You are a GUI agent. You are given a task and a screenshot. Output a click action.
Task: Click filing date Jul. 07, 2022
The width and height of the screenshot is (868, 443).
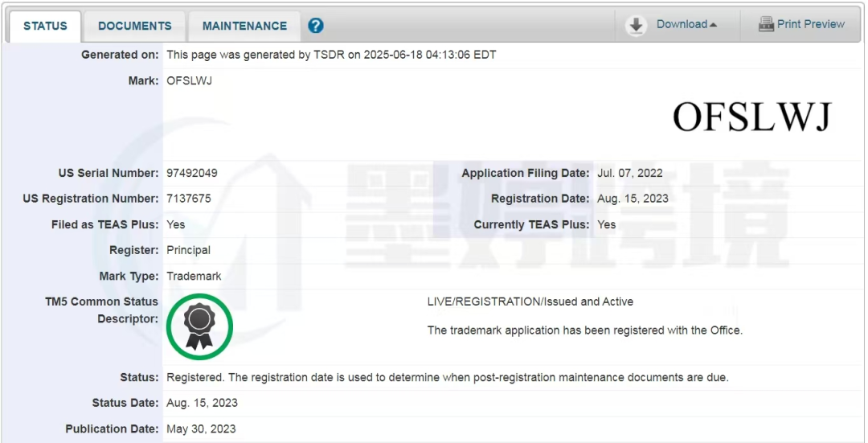[630, 173]
